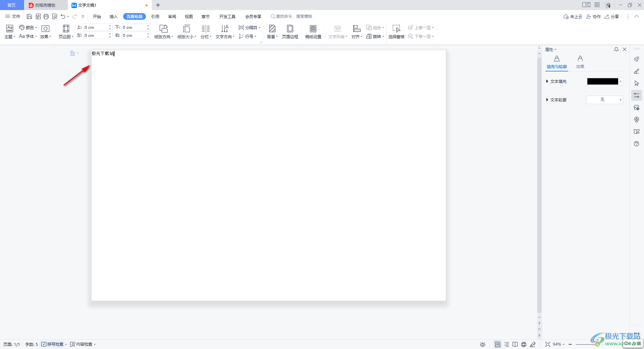The image size is (644, 349).
Task: Open Manuscript Paper Settings (稿纸设置)
Action: coord(313,32)
